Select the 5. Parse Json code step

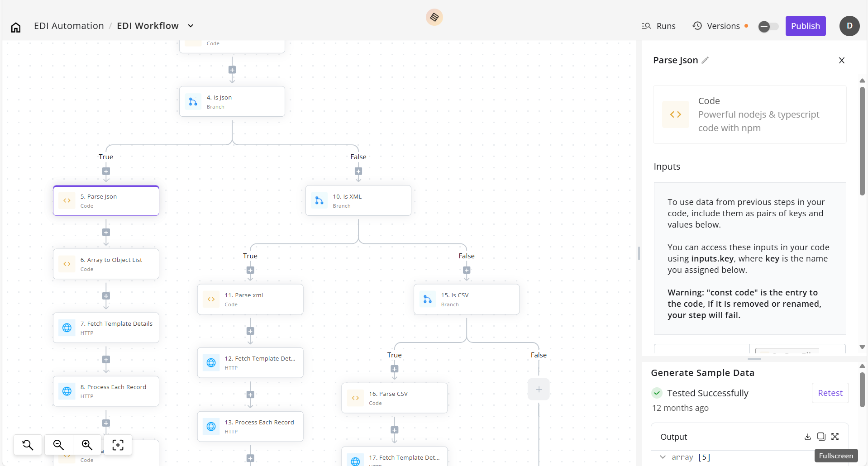[x=106, y=200]
